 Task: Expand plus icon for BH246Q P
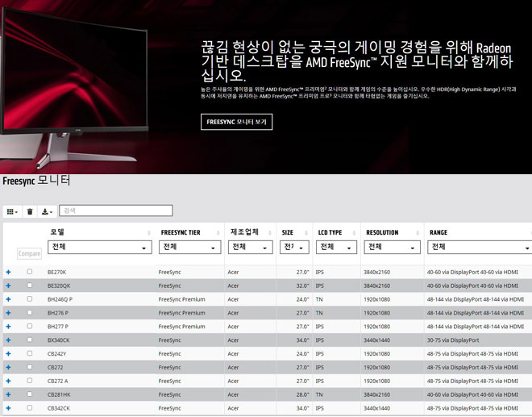(9, 299)
